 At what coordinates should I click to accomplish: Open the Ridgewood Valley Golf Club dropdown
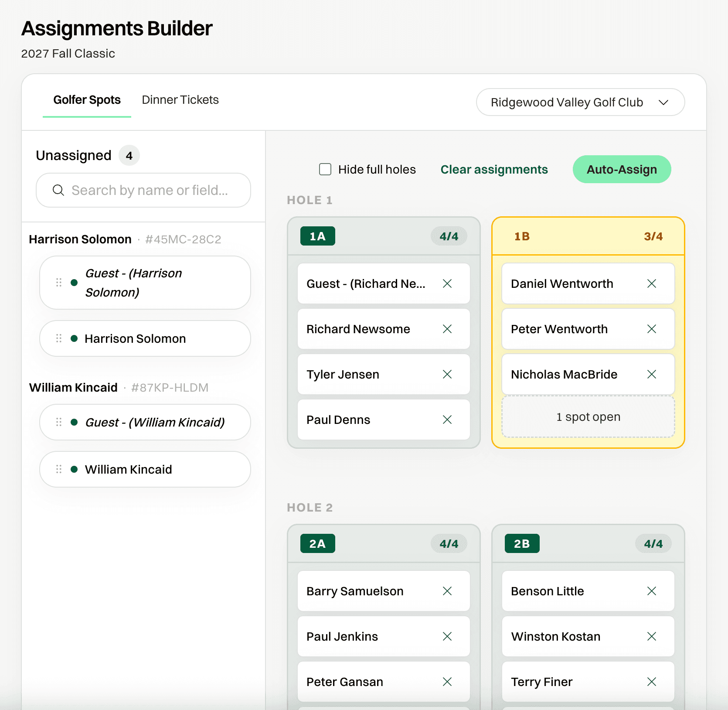580,102
